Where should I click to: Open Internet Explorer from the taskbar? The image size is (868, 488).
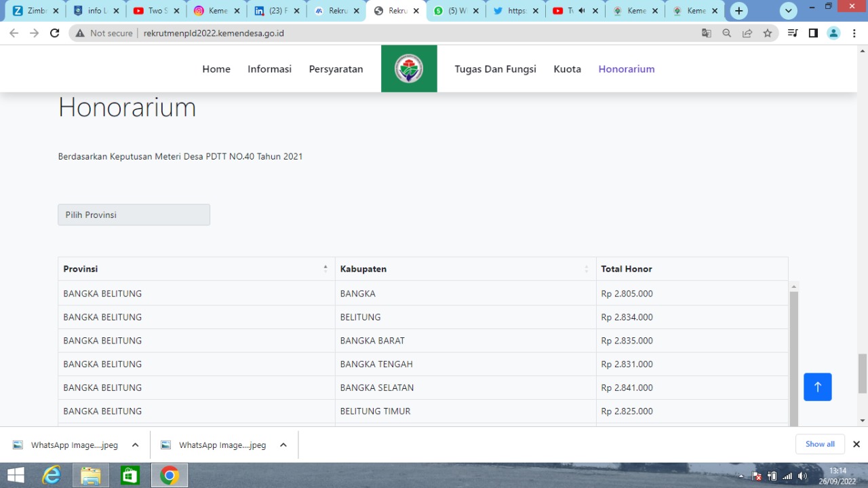(52, 475)
